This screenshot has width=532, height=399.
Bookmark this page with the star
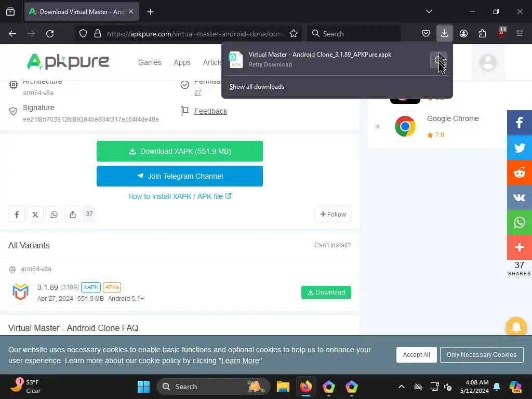(294, 34)
